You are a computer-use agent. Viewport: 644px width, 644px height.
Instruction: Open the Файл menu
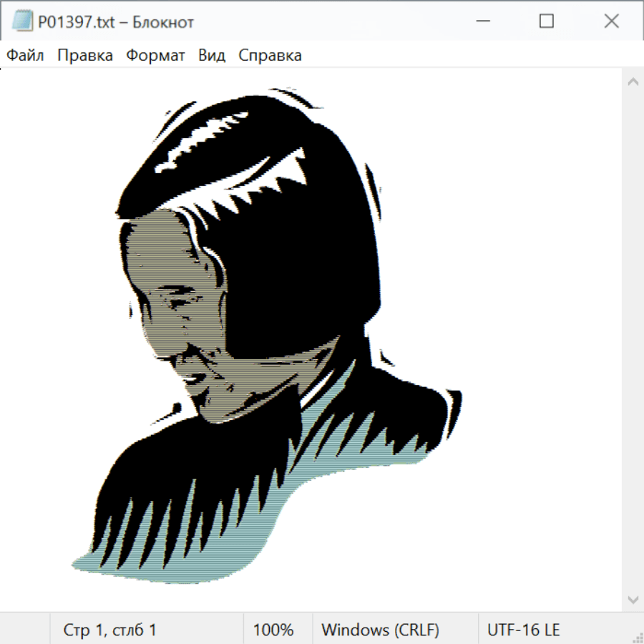(25, 55)
